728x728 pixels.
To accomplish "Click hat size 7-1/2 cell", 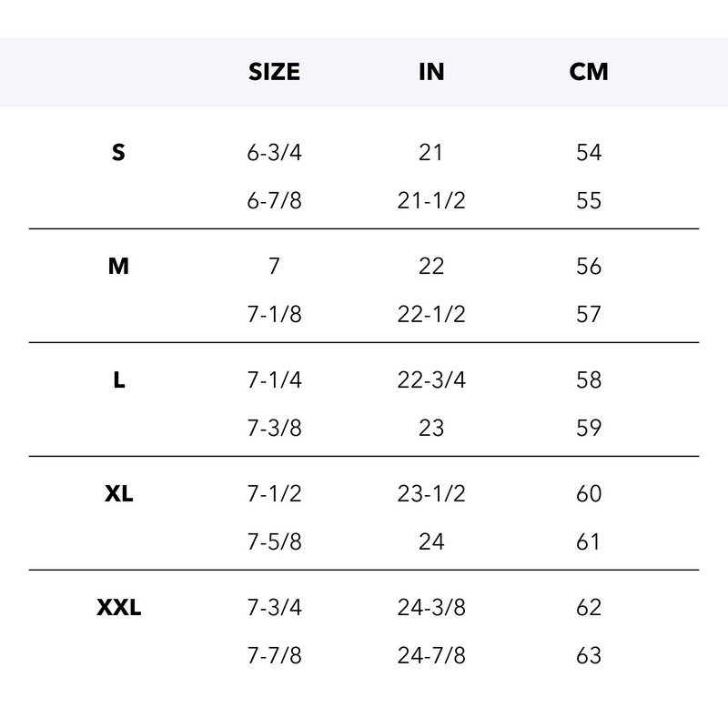I will (274, 494).
